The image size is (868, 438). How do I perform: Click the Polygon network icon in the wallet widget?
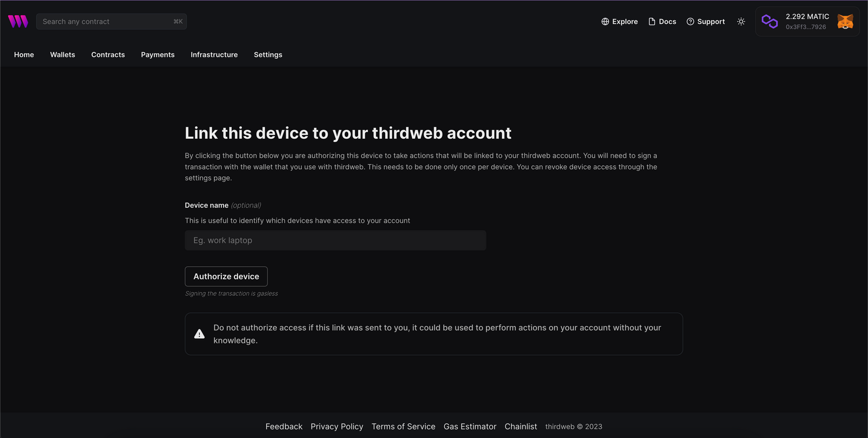(x=770, y=21)
